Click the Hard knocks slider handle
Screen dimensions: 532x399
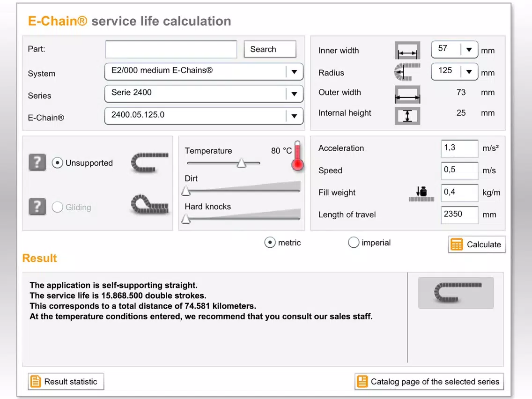tap(185, 219)
